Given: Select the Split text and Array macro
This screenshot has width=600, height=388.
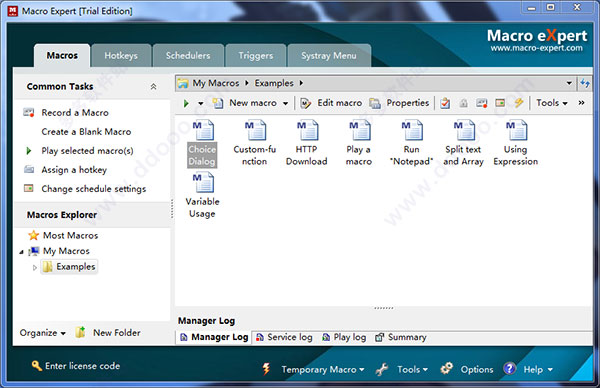Looking at the screenshot, I should [x=463, y=143].
